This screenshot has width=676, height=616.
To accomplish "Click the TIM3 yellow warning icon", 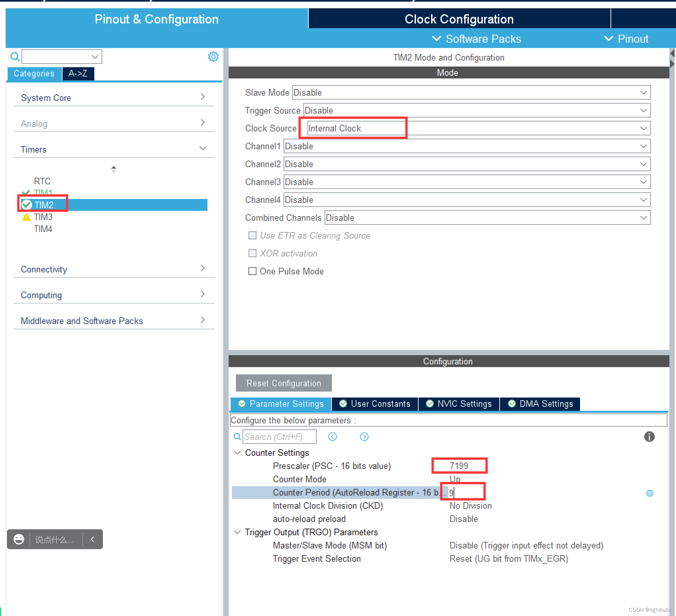I will (26, 217).
